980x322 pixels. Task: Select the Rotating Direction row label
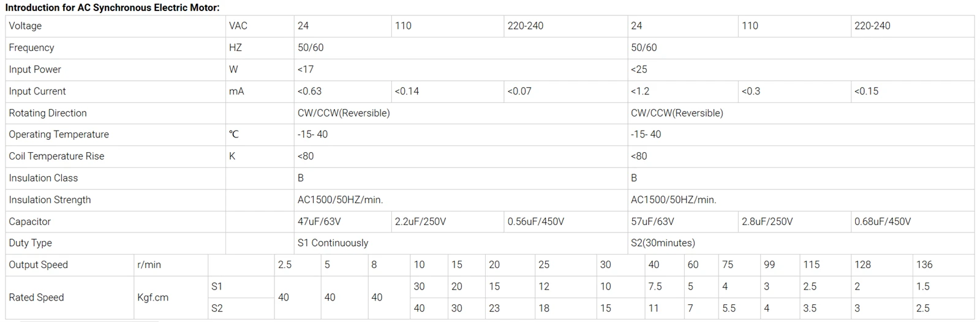point(115,113)
